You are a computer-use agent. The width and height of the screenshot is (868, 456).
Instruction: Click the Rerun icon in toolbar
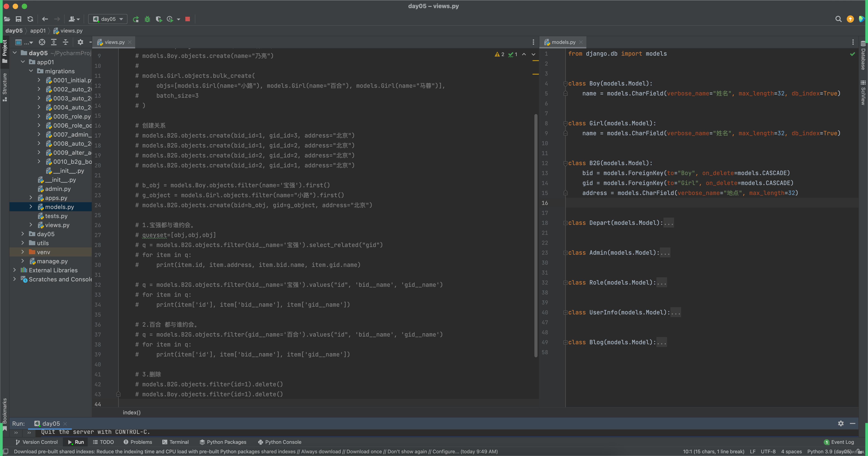click(136, 19)
